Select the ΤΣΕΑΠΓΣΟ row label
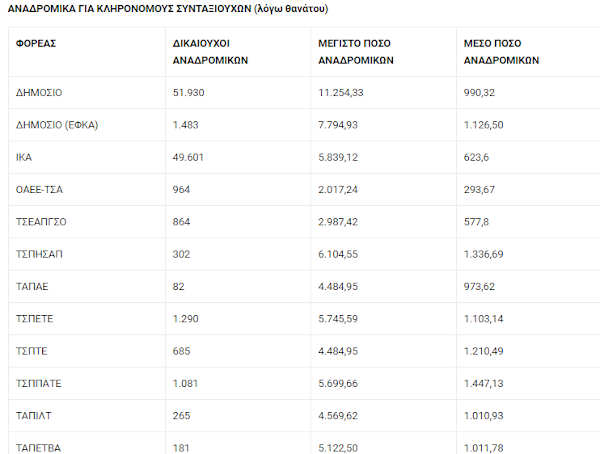Viewport: 600px width, 454px height. click(41, 222)
